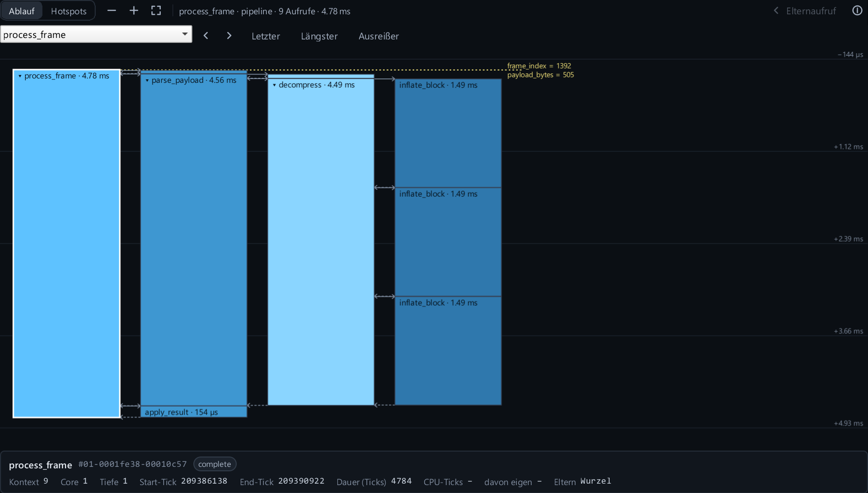Click the Kontext value 9
This screenshot has height=493, width=868.
pyautogui.click(x=46, y=481)
